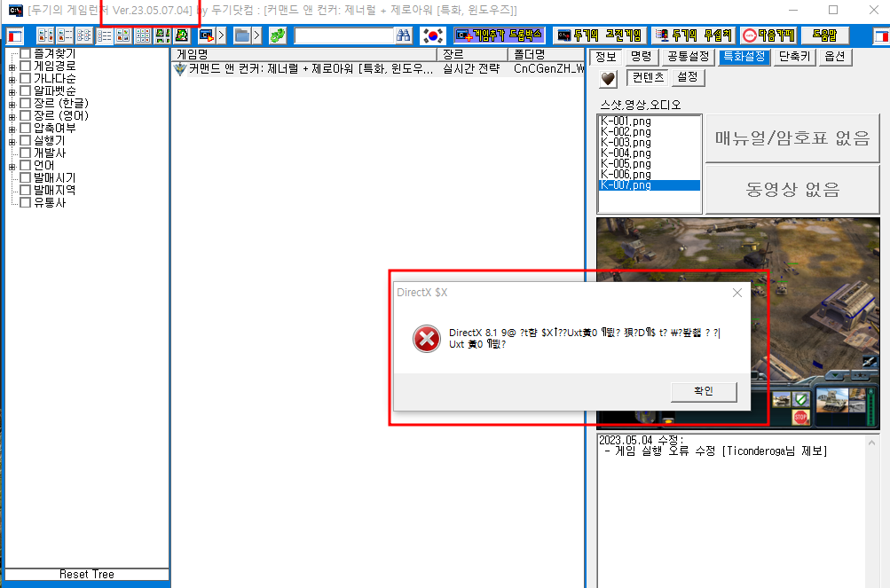This screenshot has width=890, height=588.
Task: Switch to the 옵션 tab
Action: coord(835,57)
